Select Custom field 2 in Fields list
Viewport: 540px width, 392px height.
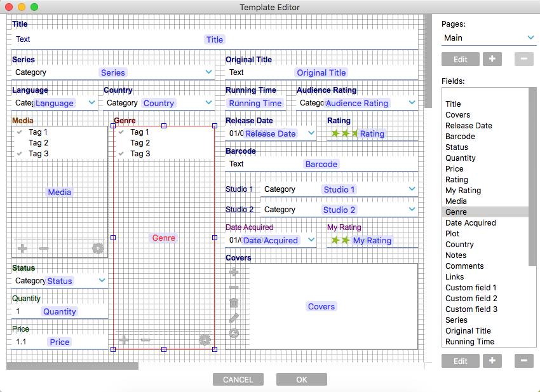[485, 299]
